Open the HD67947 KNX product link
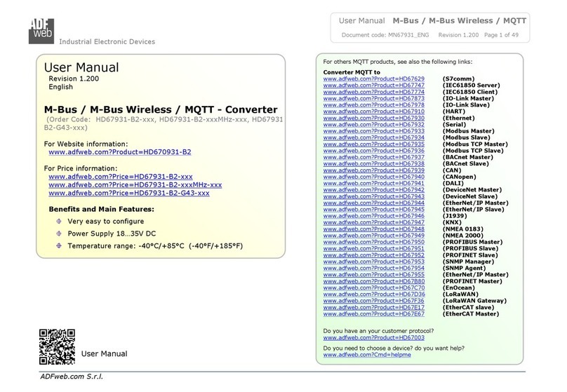The height and width of the screenshot is (392, 567). pos(374,222)
